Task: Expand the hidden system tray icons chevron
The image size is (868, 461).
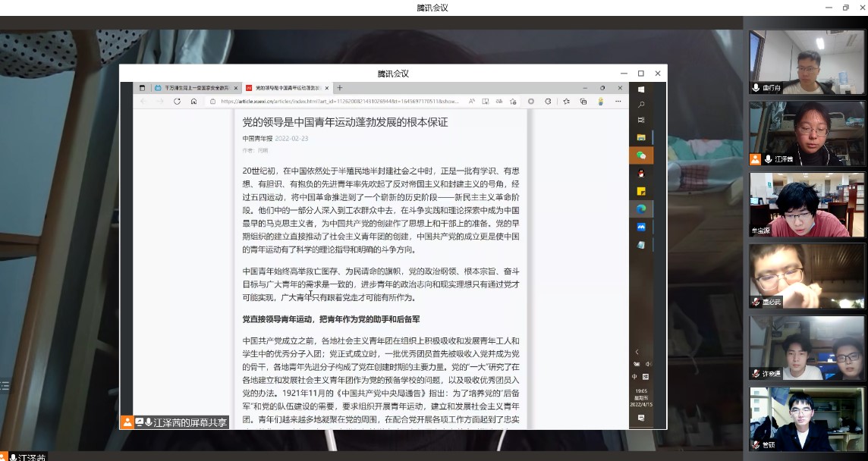Action: click(637, 352)
